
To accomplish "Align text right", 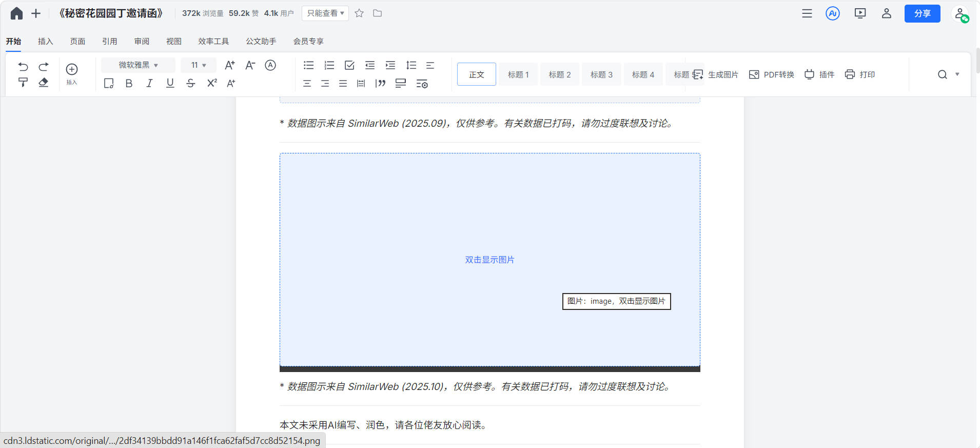I will coord(325,84).
